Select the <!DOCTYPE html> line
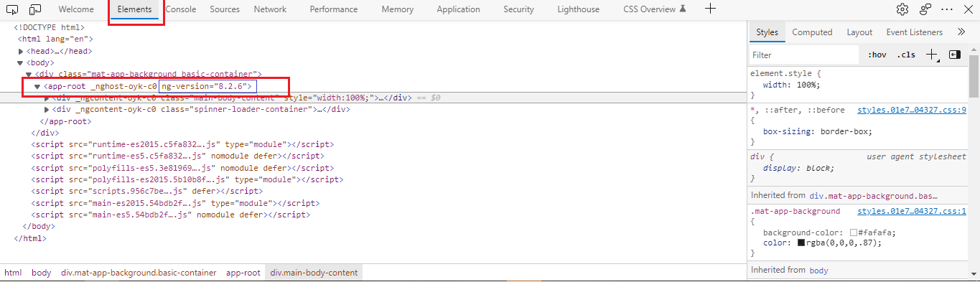The image size is (980, 282). (x=49, y=28)
